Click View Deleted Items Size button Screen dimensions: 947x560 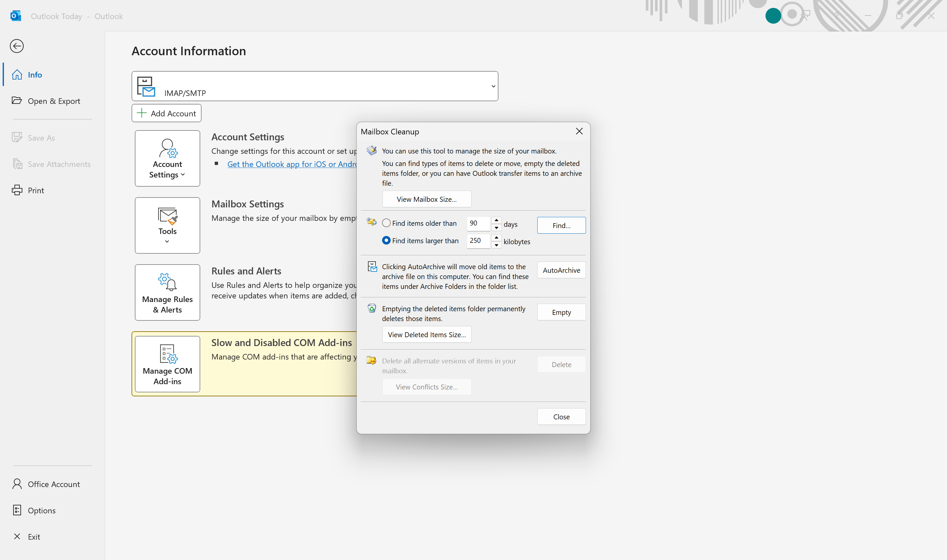click(x=426, y=334)
